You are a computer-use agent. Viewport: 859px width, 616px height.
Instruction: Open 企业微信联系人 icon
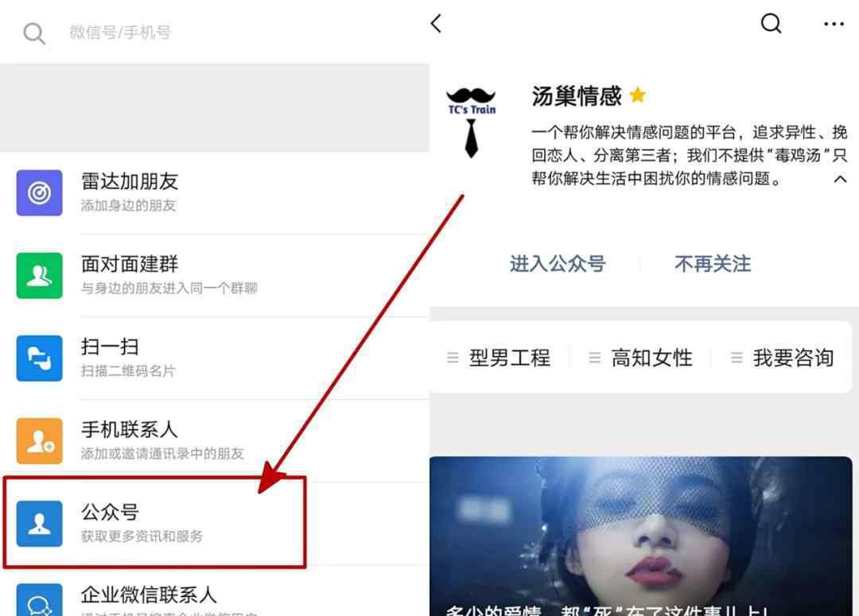click(x=40, y=600)
